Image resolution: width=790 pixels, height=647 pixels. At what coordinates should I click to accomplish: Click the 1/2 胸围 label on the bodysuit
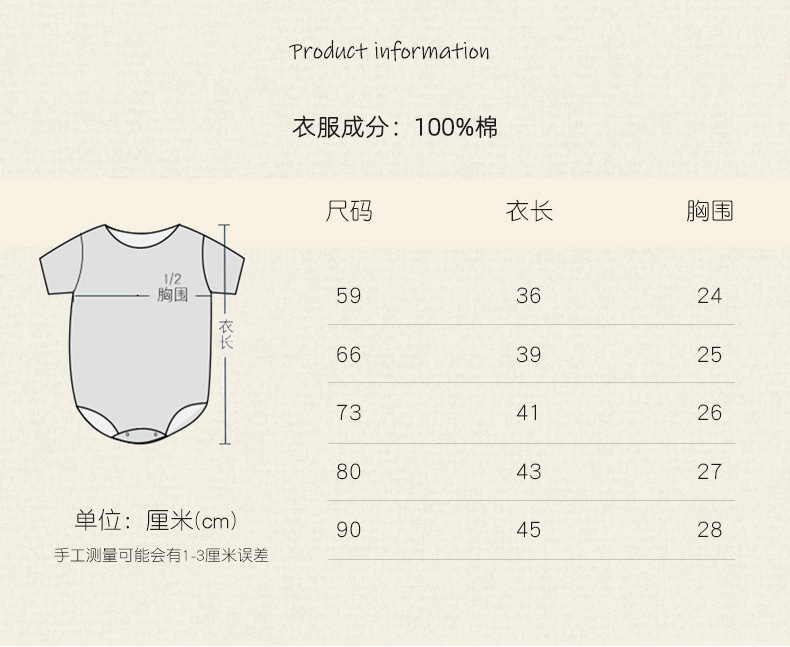tap(172, 288)
